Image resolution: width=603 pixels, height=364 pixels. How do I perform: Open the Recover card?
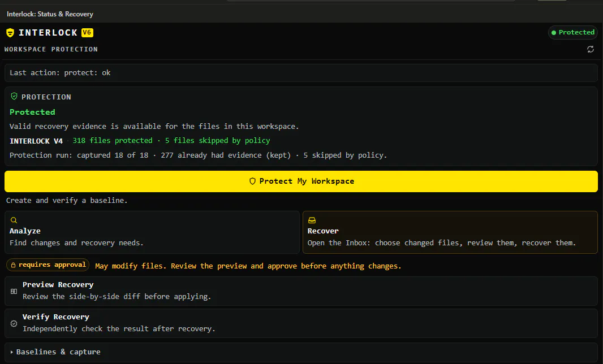[x=450, y=232]
